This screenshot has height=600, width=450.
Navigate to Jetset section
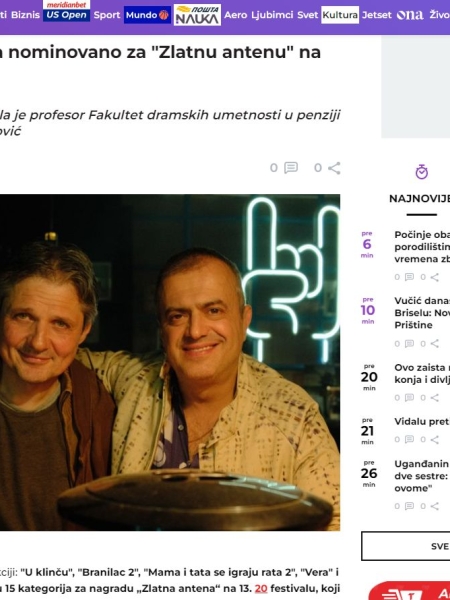pos(377,15)
